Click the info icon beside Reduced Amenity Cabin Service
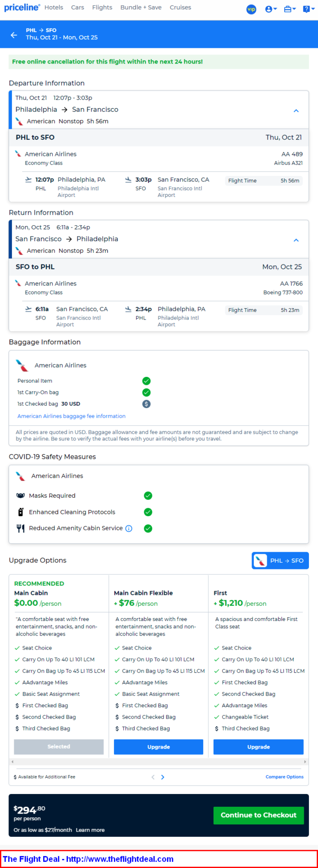 129,529
